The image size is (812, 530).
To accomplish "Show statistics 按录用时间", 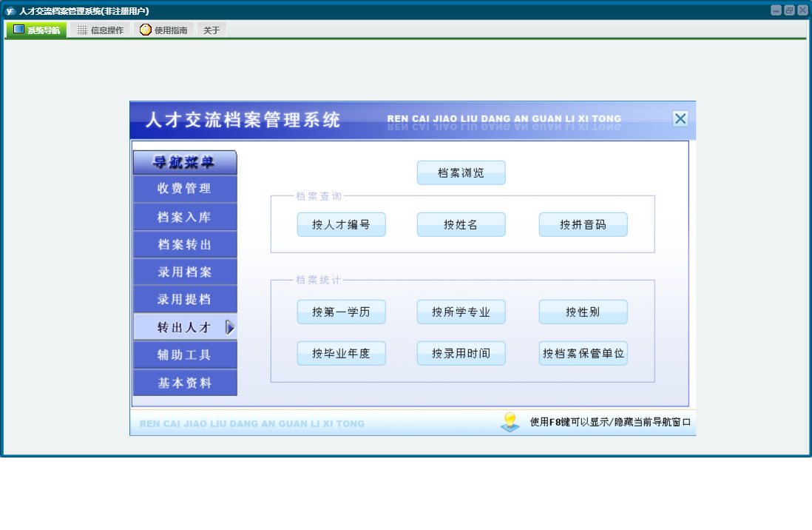I will tap(461, 353).
